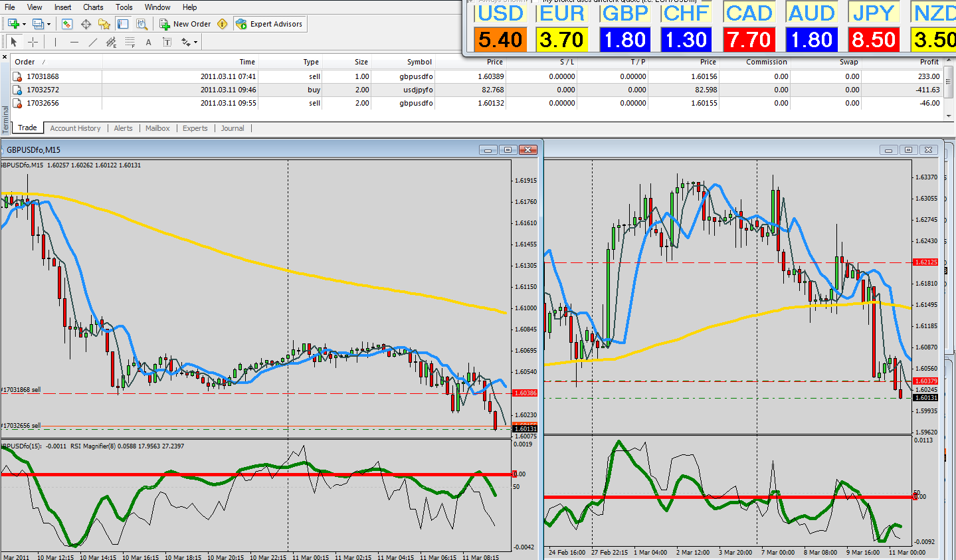This screenshot has height=560, width=956.
Task: Select the Arrows drawing tool icon
Action: pyautogui.click(x=185, y=42)
